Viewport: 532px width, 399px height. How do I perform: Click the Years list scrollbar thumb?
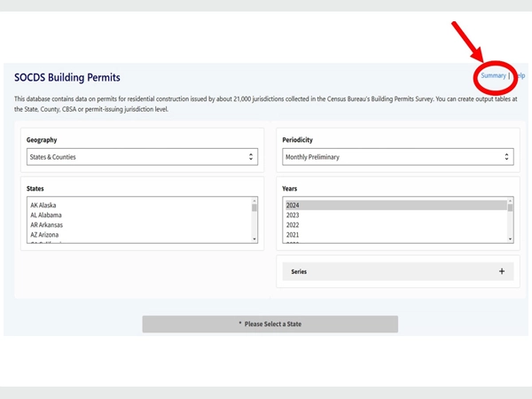[510, 207]
